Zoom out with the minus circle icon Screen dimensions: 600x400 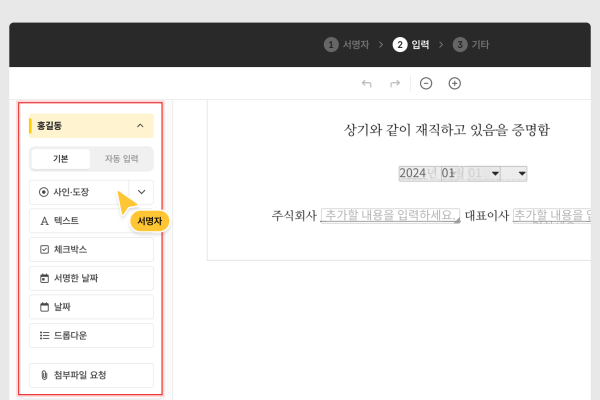pyautogui.click(x=426, y=83)
